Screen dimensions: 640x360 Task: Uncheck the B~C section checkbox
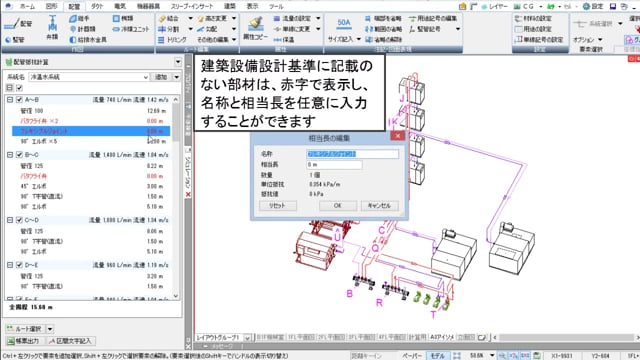pos(19,155)
